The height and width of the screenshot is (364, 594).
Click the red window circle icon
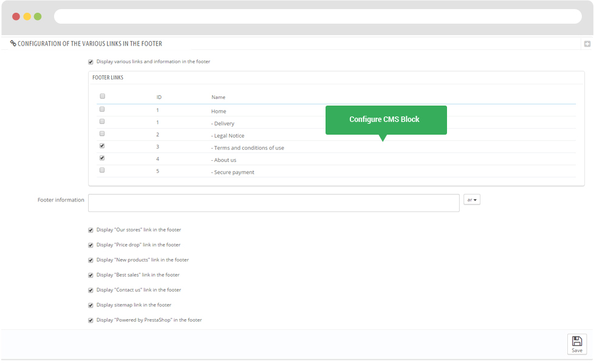[16, 16]
